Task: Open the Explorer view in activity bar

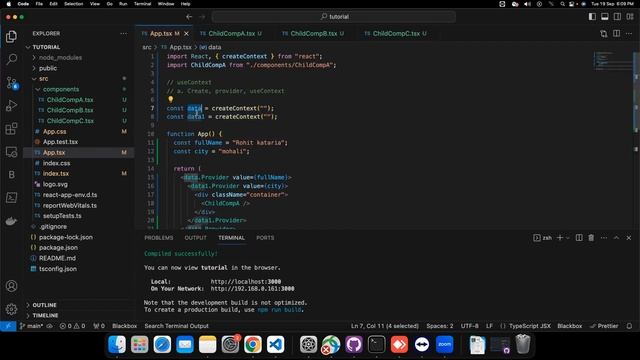Action: (11, 37)
